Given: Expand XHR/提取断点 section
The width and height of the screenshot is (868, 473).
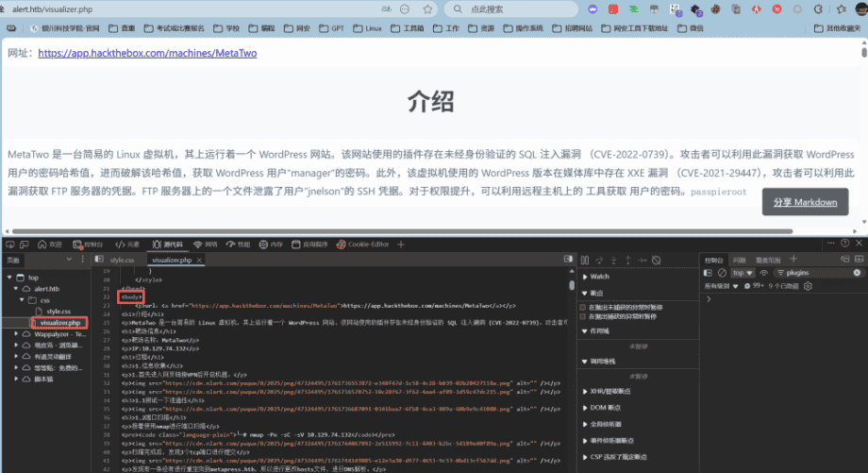Looking at the screenshot, I should [606, 392].
